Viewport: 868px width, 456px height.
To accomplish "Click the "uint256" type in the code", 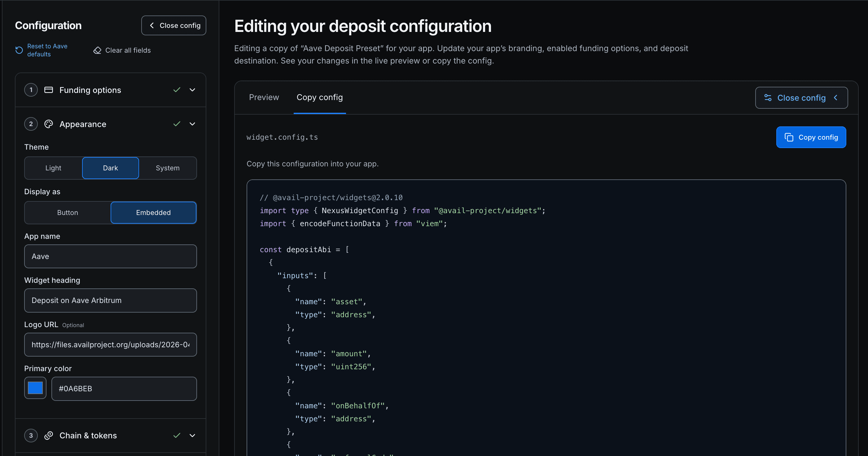I will click(351, 367).
